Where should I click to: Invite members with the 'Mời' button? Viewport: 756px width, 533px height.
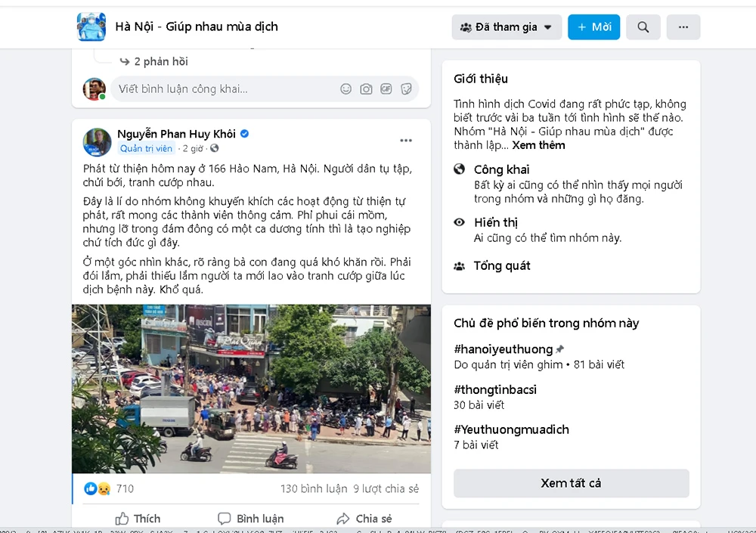(593, 27)
